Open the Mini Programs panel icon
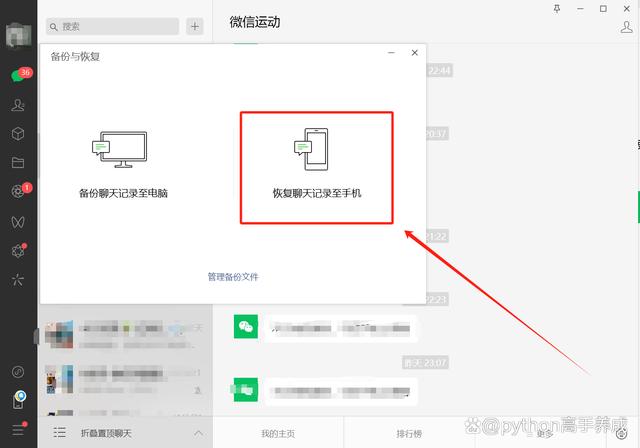The image size is (640, 448). point(18,372)
